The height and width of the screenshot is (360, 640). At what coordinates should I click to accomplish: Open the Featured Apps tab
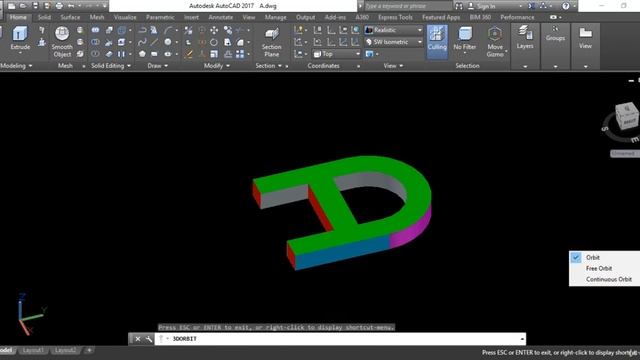[x=441, y=17]
